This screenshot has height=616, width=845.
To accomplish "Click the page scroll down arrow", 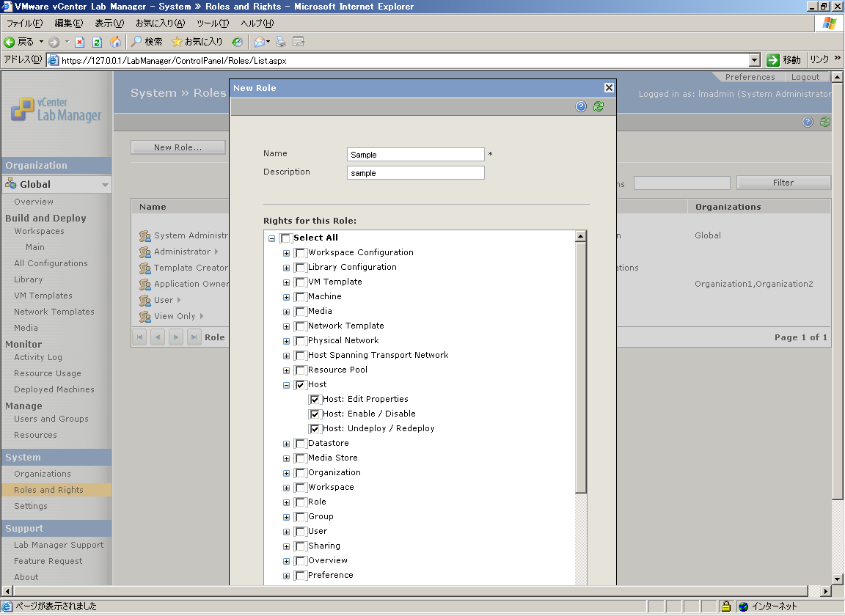I will click(x=837, y=579).
